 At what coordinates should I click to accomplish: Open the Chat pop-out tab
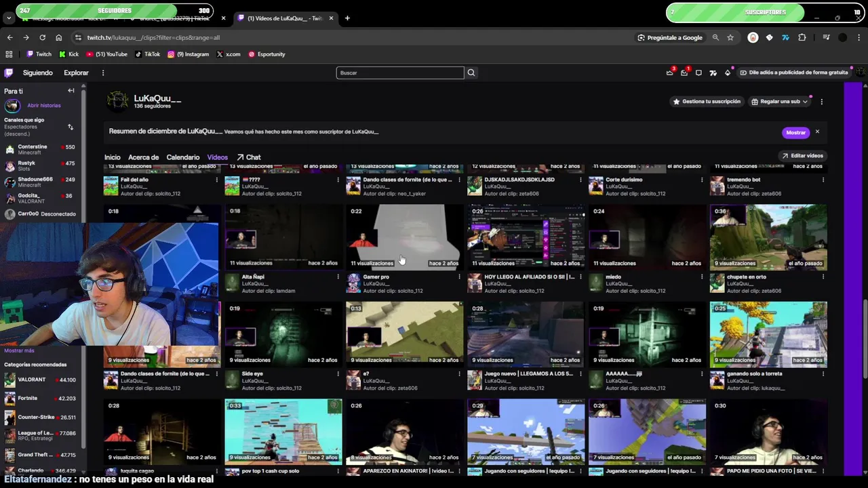pyautogui.click(x=248, y=157)
